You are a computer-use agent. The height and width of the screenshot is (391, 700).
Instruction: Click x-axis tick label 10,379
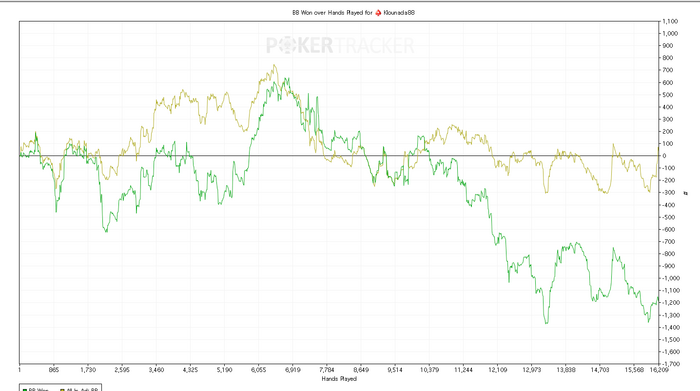pos(429,370)
